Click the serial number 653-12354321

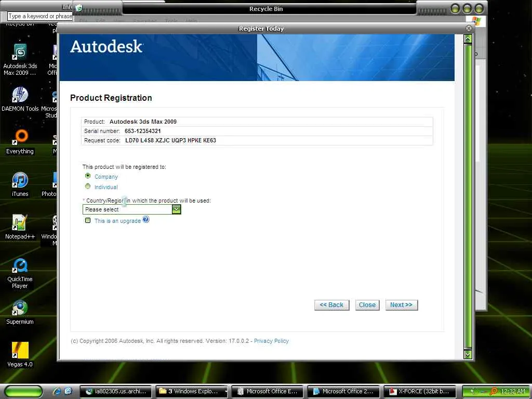142,131
